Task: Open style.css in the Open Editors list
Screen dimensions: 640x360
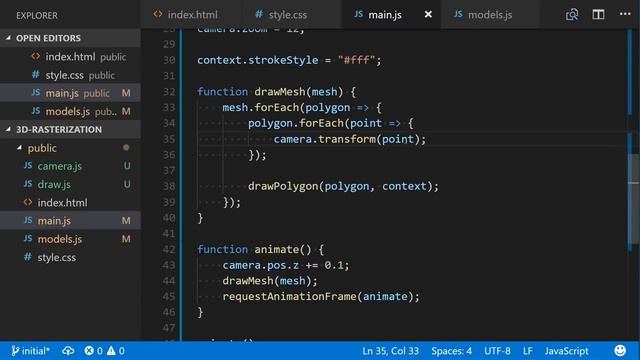Action: [70, 75]
